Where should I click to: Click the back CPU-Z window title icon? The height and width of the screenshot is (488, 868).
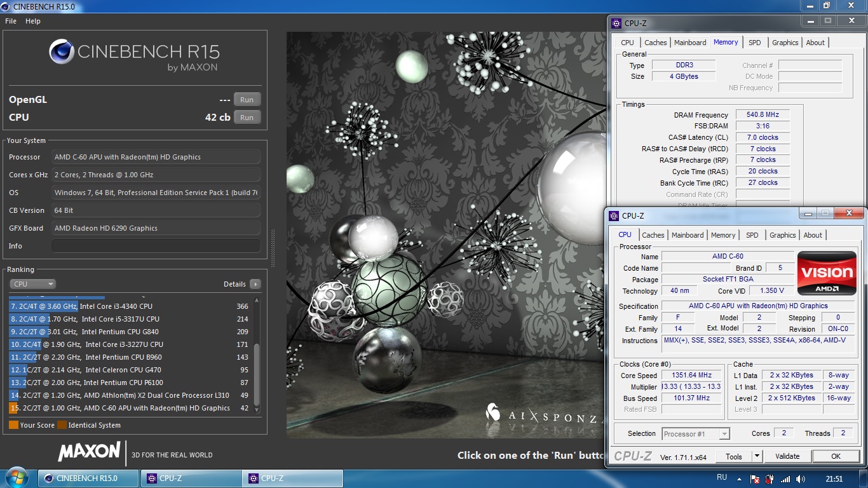(x=616, y=23)
